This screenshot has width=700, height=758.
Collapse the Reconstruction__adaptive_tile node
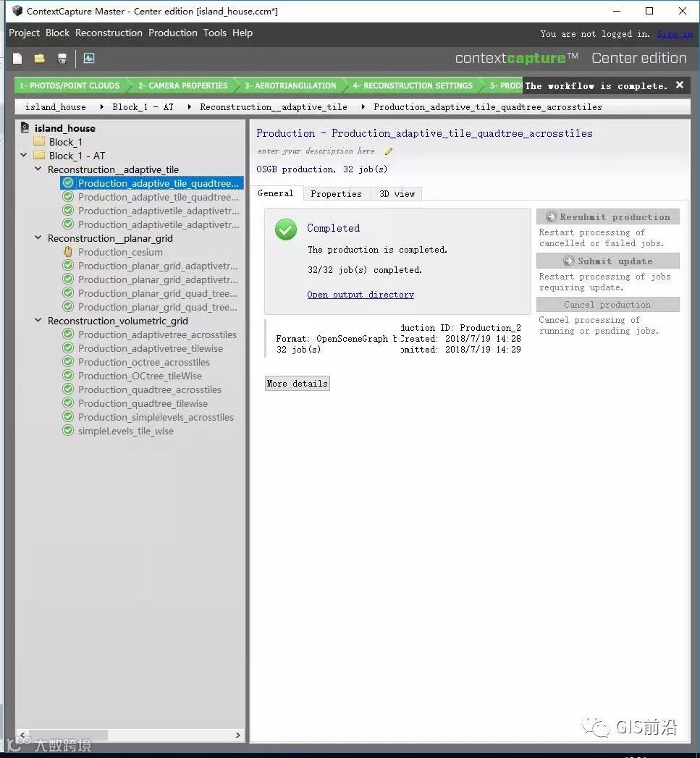point(38,169)
